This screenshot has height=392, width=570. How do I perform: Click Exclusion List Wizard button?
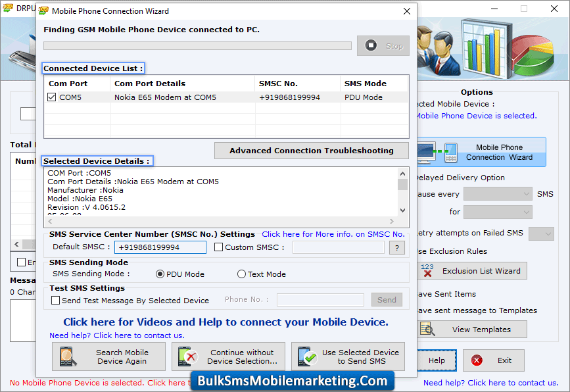(x=472, y=271)
